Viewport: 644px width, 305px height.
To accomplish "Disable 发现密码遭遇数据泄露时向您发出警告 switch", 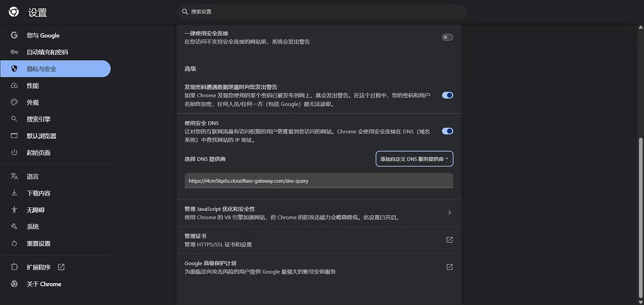I will coord(448,95).
